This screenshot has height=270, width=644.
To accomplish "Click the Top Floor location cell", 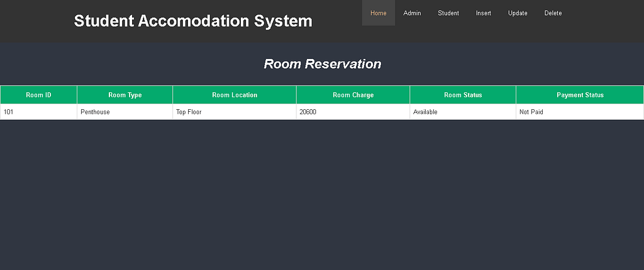I will [x=189, y=112].
